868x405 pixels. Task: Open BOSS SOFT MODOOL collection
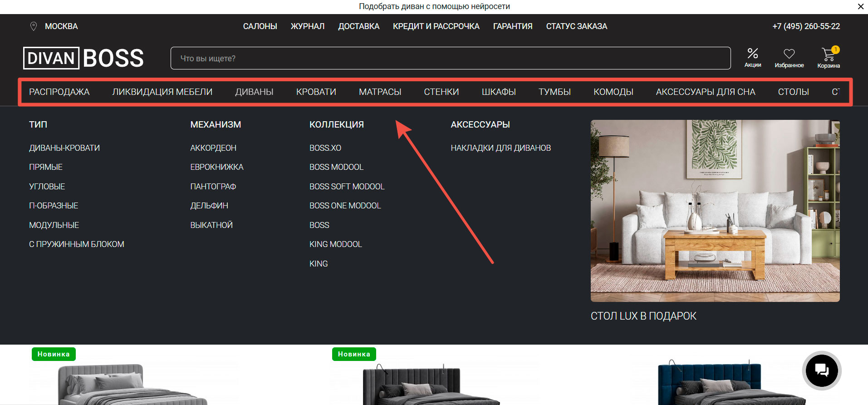[347, 187]
